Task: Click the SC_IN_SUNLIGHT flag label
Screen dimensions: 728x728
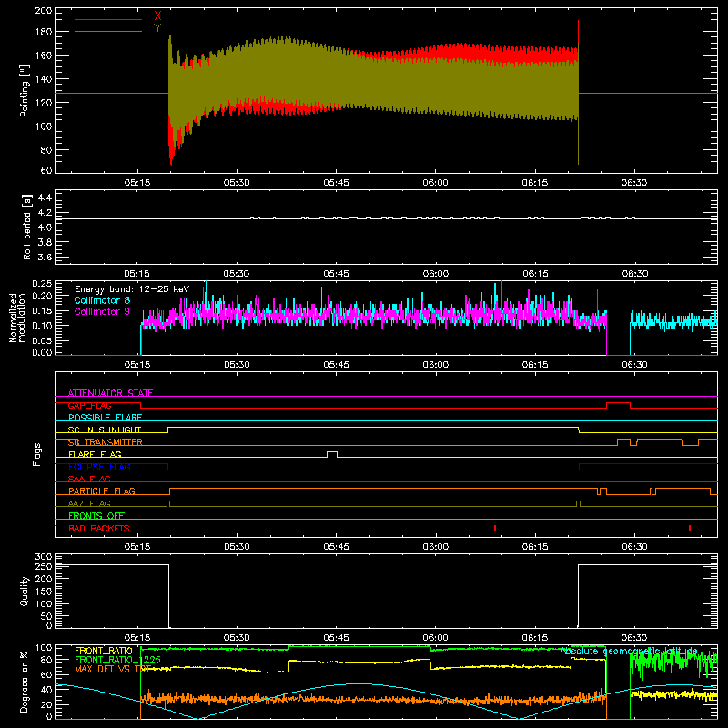Action: point(105,430)
